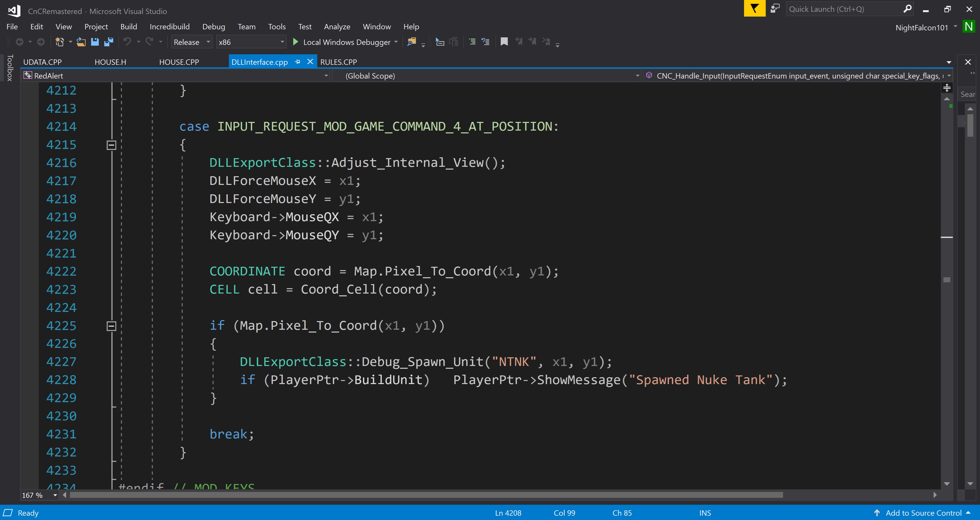
Task: Click the status bar window icon beside Ready
Action: tap(8, 513)
